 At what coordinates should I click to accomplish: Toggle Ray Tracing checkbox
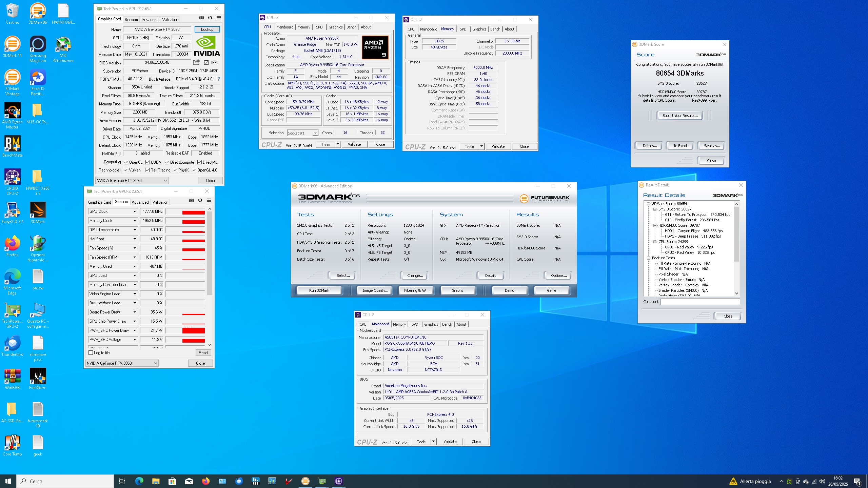147,170
